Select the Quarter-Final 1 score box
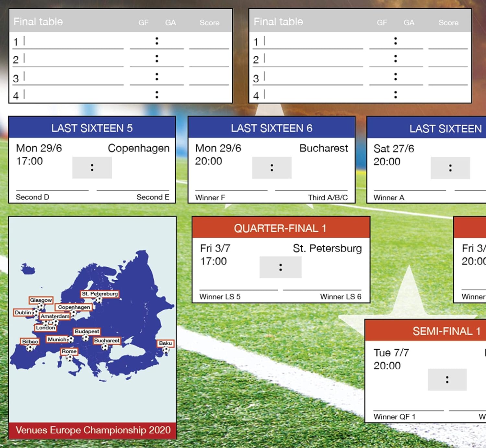Image resolution: width=486 pixels, height=448 pixels. point(281,267)
